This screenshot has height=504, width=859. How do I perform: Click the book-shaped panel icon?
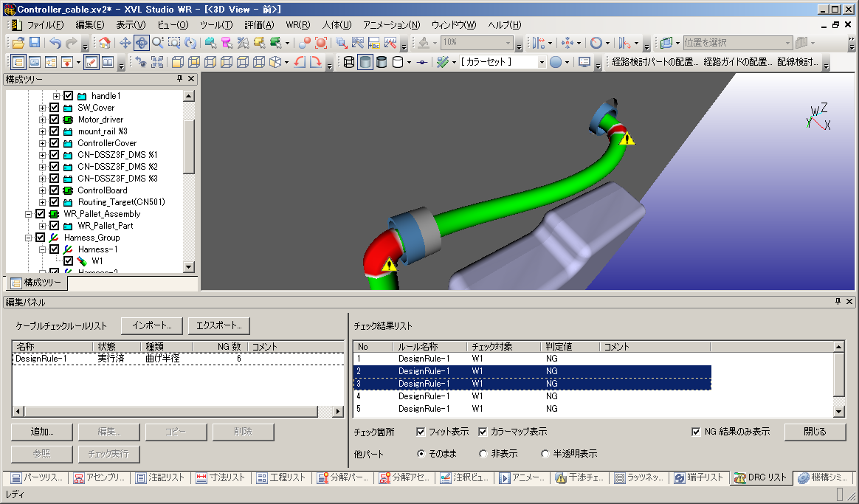tap(108, 62)
